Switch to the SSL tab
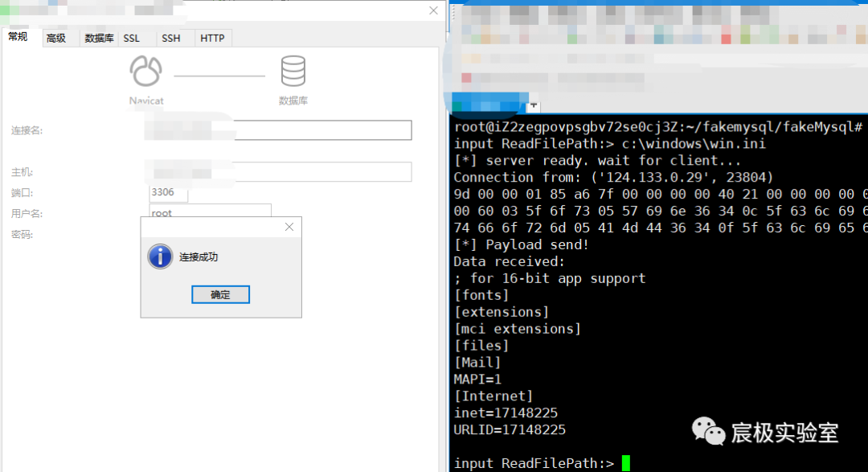The width and height of the screenshot is (868, 472). 132,39
